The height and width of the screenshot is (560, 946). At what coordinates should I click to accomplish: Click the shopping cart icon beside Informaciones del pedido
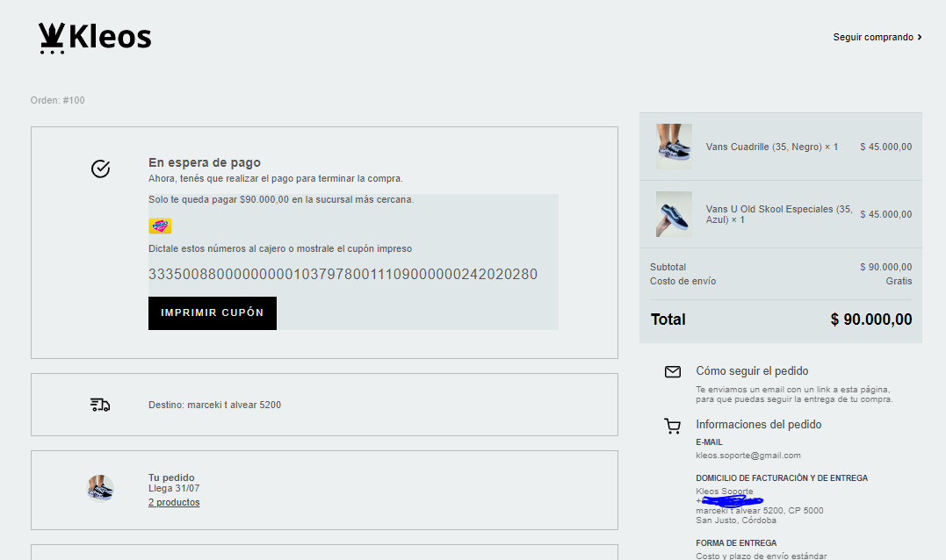(673, 427)
